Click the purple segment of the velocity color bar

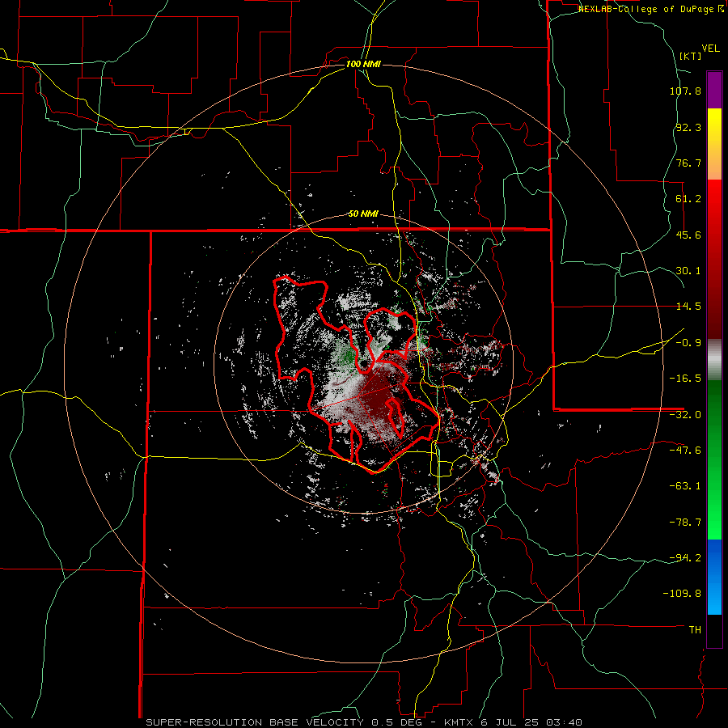click(714, 90)
